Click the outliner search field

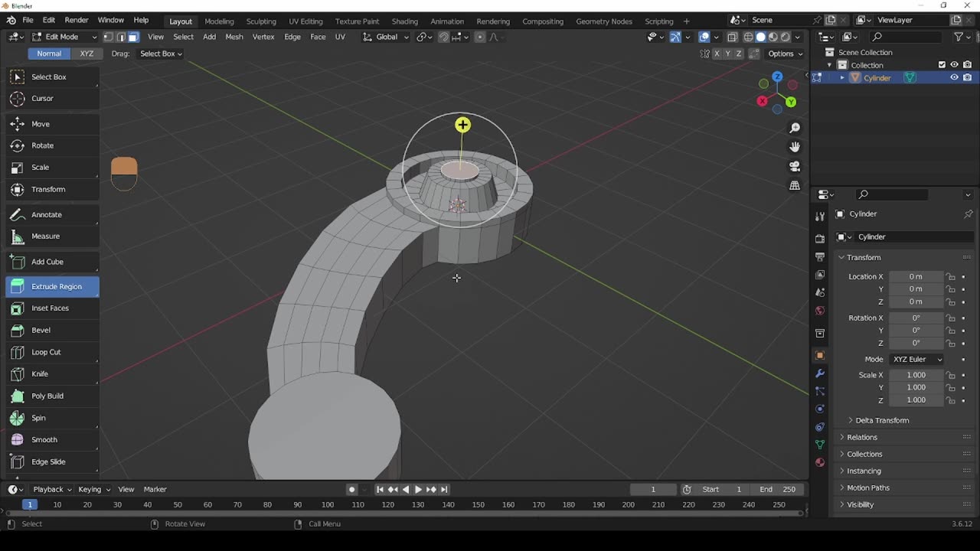(x=906, y=37)
